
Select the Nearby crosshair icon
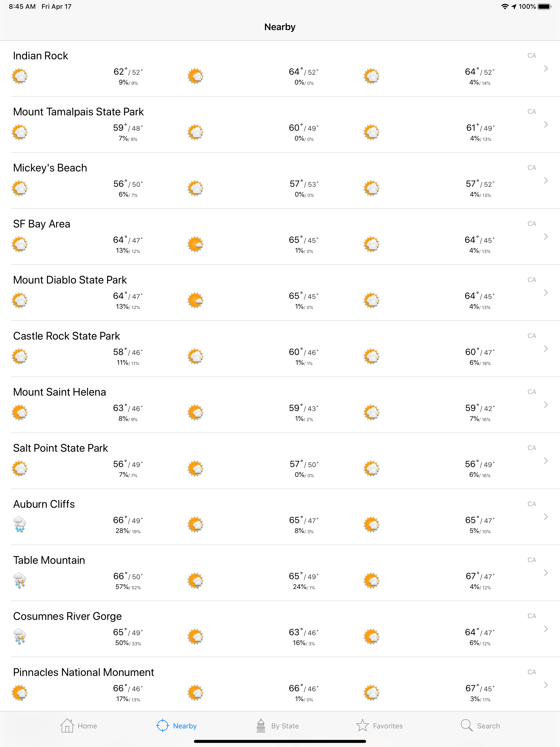coord(162,725)
